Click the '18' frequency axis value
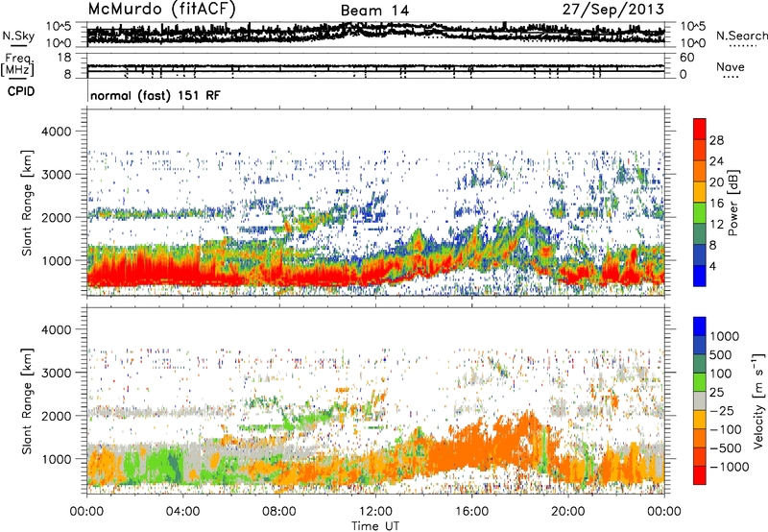The height and width of the screenshot is (532, 768). [x=64, y=58]
